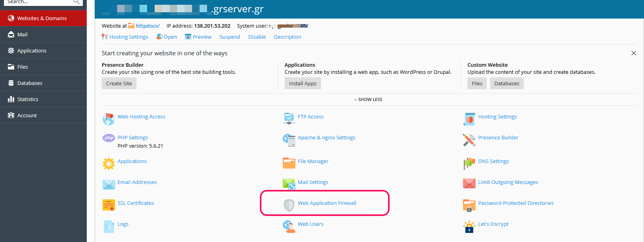This screenshot has width=644, height=242.
Task: Collapse options with SHOW LESS
Action: pyautogui.click(x=368, y=99)
